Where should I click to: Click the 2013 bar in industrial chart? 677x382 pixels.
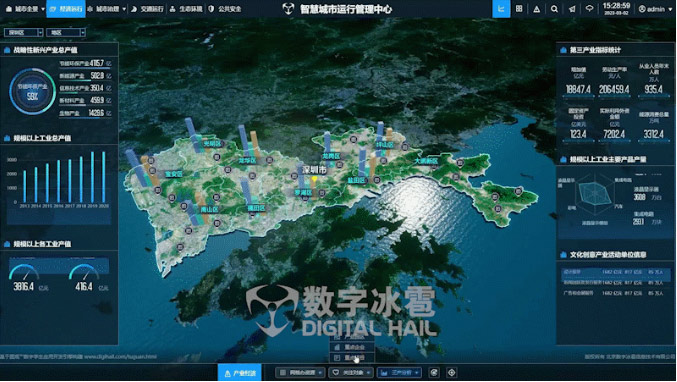[x=25, y=186]
